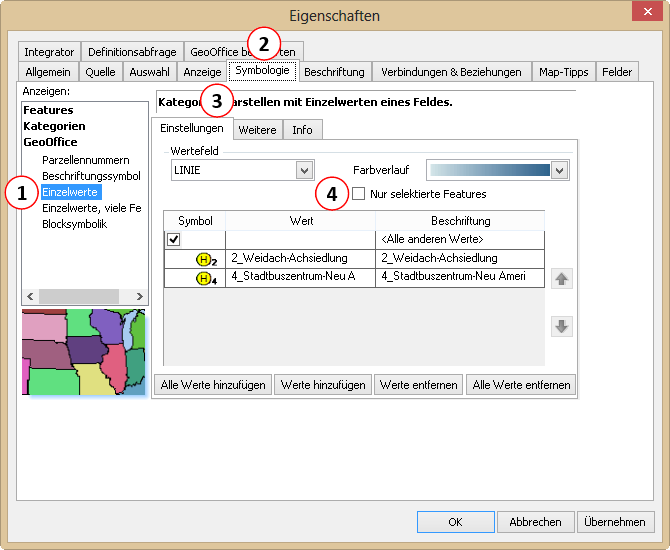This screenshot has height=550, width=670.
Task: Uncheck the Alle anderen Werte checkbox
Action: pos(174,239)
